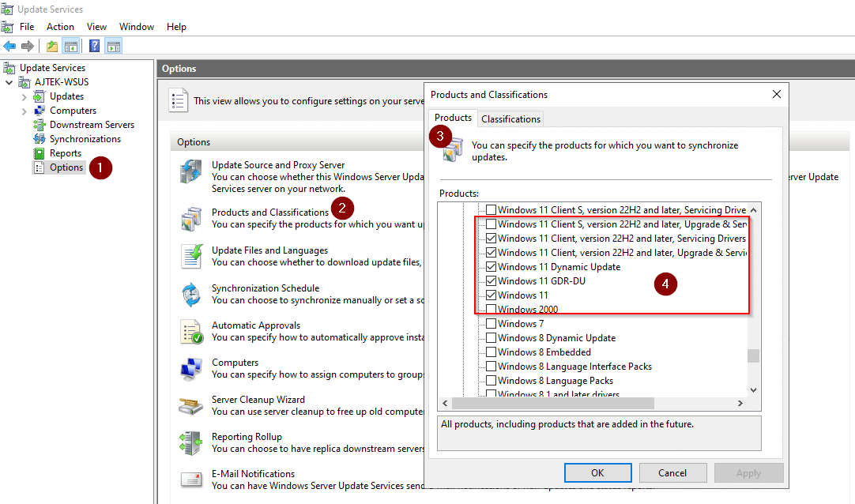Click the products list scroll right arrow

(x=740, y=403)
